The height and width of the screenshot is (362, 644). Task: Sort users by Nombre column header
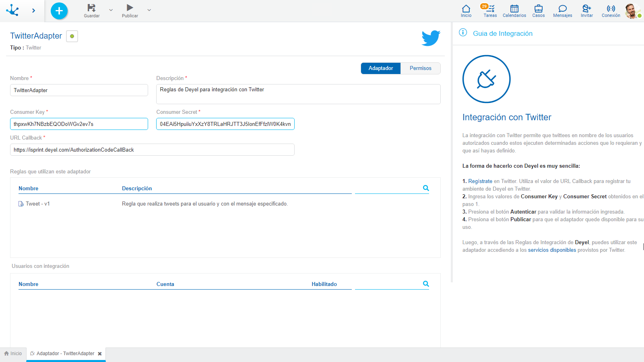tap(29, 284)
